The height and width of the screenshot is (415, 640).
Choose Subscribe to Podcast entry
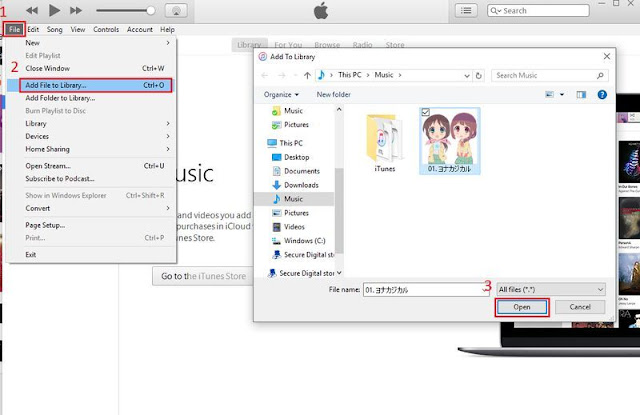click(92, 179)
